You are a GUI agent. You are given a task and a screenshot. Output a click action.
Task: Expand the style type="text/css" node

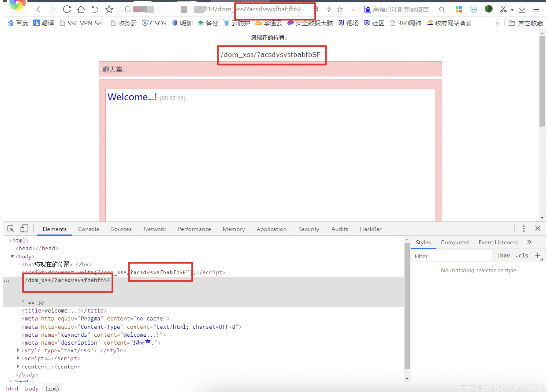click(x=18, y=350)
